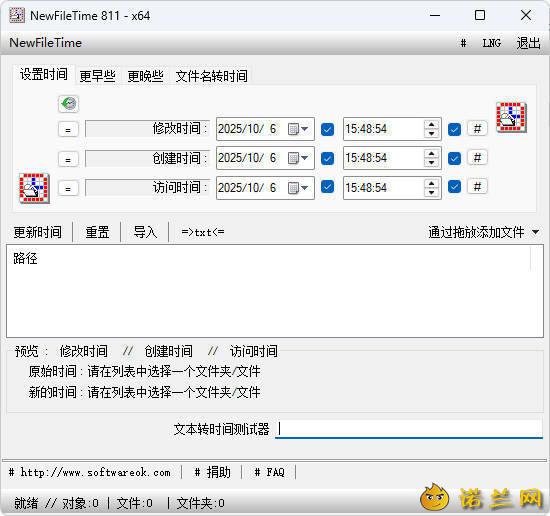
Task: Click the 重置 button
Action: (97, 232)
